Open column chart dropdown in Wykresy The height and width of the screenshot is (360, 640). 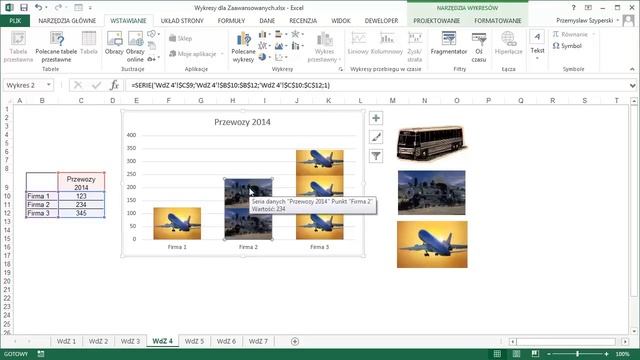[x=264, y=34]
